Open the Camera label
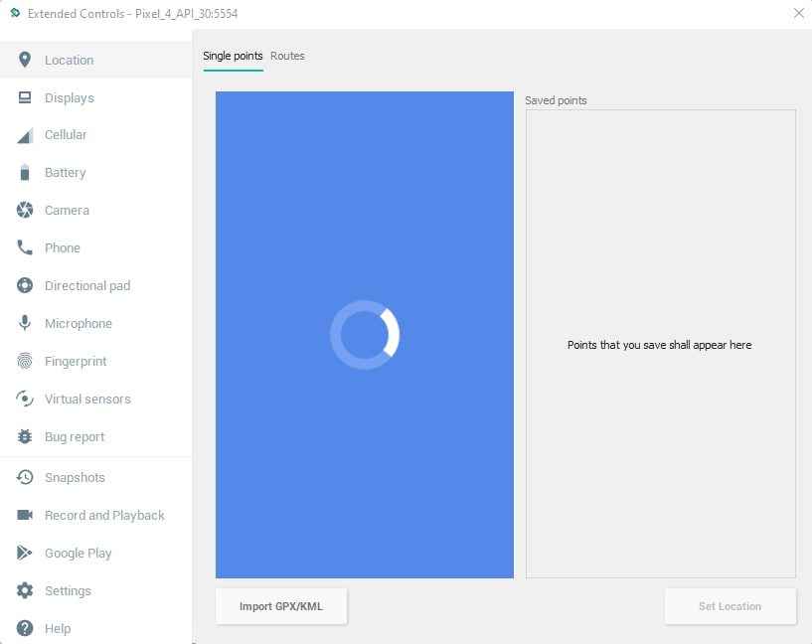Screen dimensions: 812x644 coord(67,210)
